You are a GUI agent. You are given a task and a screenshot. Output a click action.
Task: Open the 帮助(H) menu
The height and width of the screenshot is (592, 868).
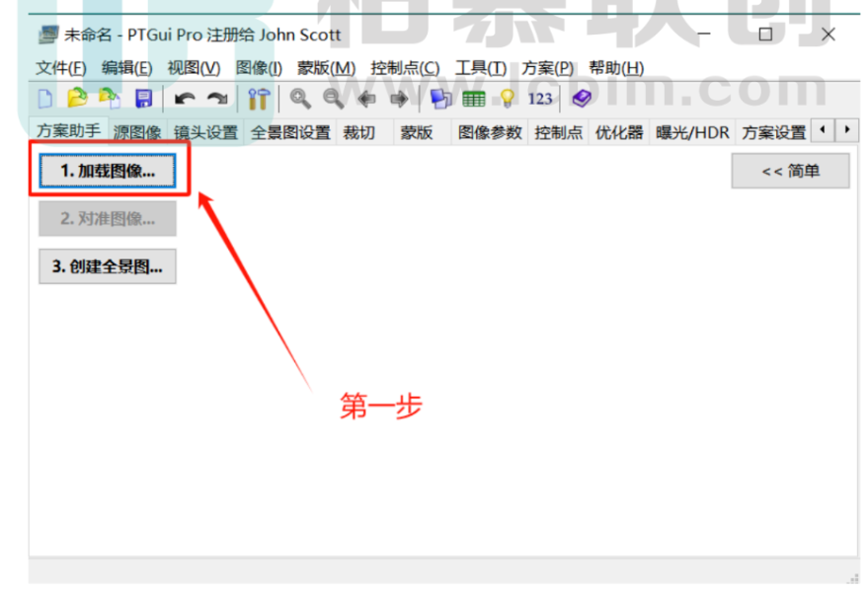[x=616, y=68]
